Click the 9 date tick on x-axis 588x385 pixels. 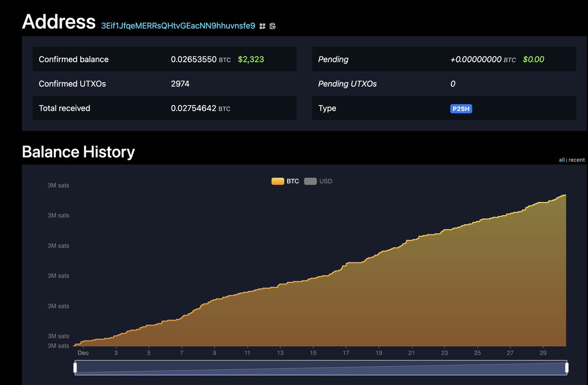click(x=215, y=353)
